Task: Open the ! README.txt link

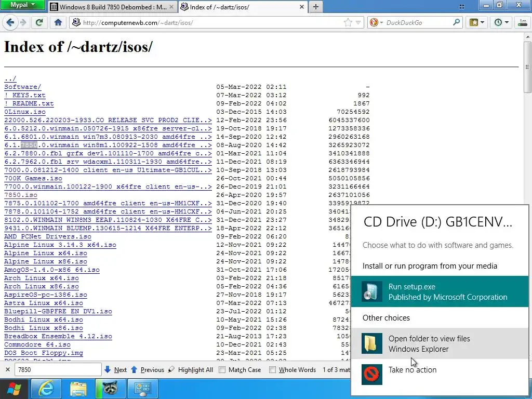Action: click(x=29, y=103)
